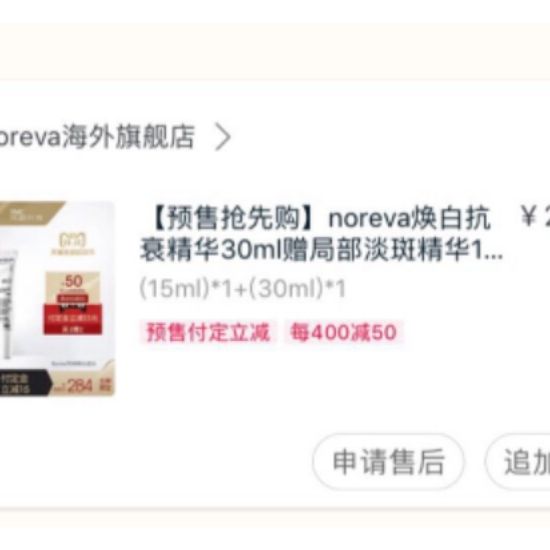The image size is (550, 550).
Task: Tap the (15ml)*1+(30ml)*1 specification text
Action: pyautogui.click(x=243, y=289)
